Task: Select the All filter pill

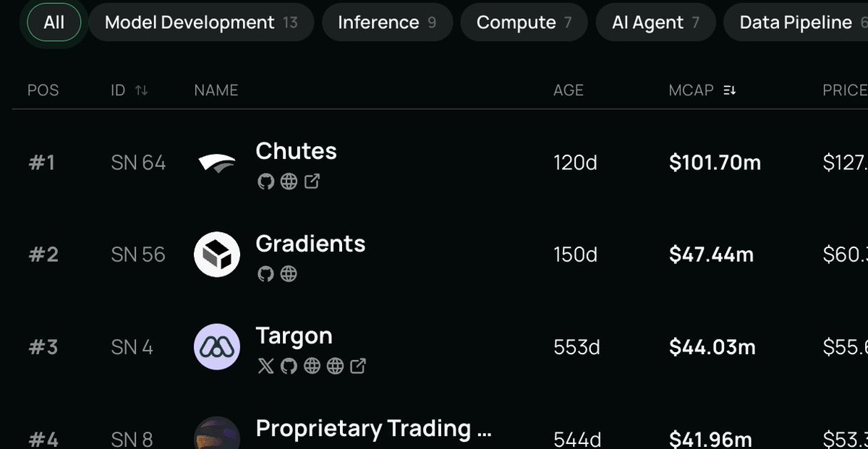Action: [x=52, y=22]
